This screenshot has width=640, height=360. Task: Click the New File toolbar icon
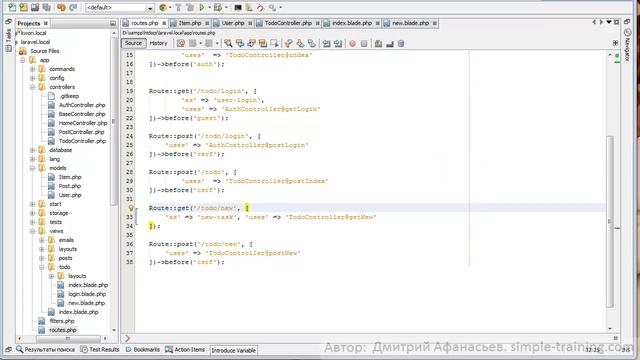[12, 7]
